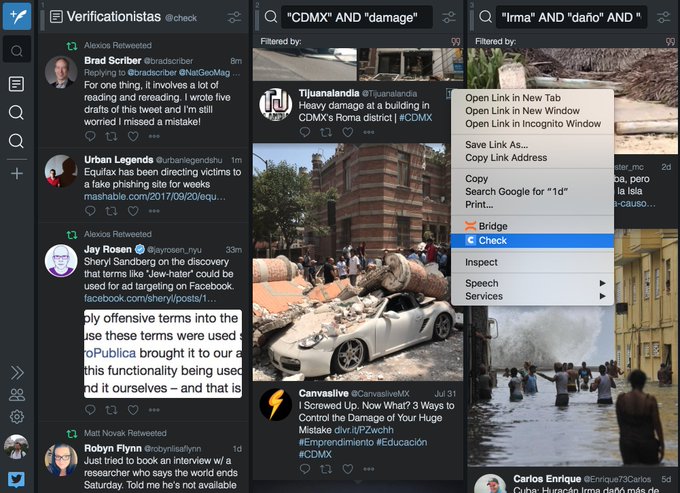Open dlvr.it link in Canvaslive tweet
The height and width of the screenshot is (493, 680).
coord(364,430)
